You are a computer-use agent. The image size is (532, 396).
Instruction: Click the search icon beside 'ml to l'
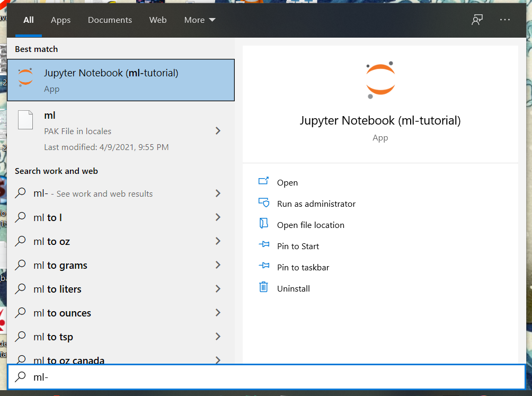(20, 216)
